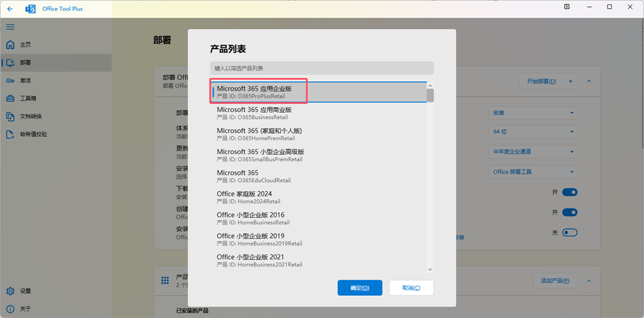Screen dimensions: 644x318
Task: Click the deploy sidebar icon
Action: pyautogui.click(x=11, y=62)
